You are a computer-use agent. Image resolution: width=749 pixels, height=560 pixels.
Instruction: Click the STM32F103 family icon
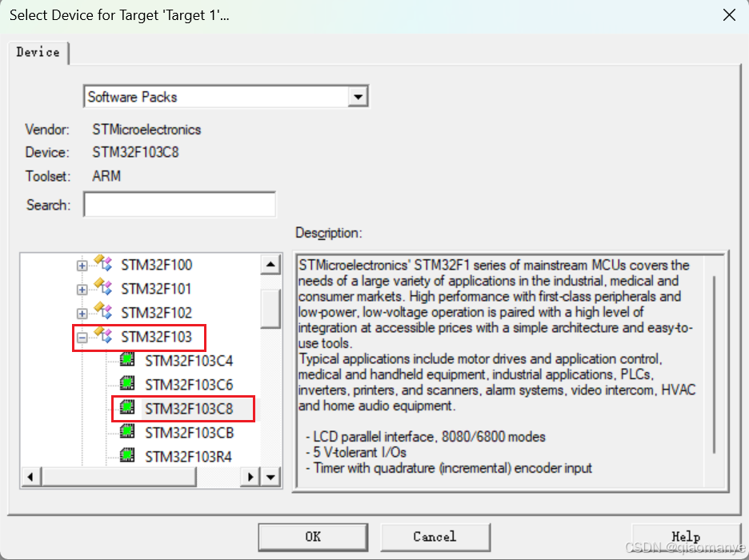(x=103, y=334)
